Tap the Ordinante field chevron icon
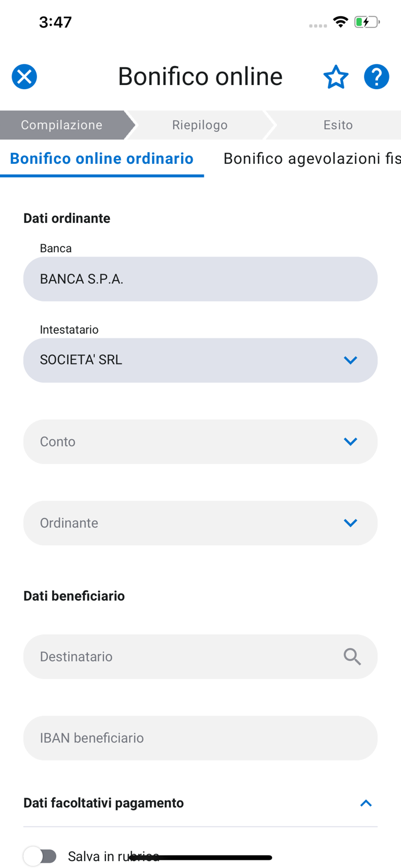Image resolution: width=401 pixels, height=868 pixels. click(x=351, y=523)
